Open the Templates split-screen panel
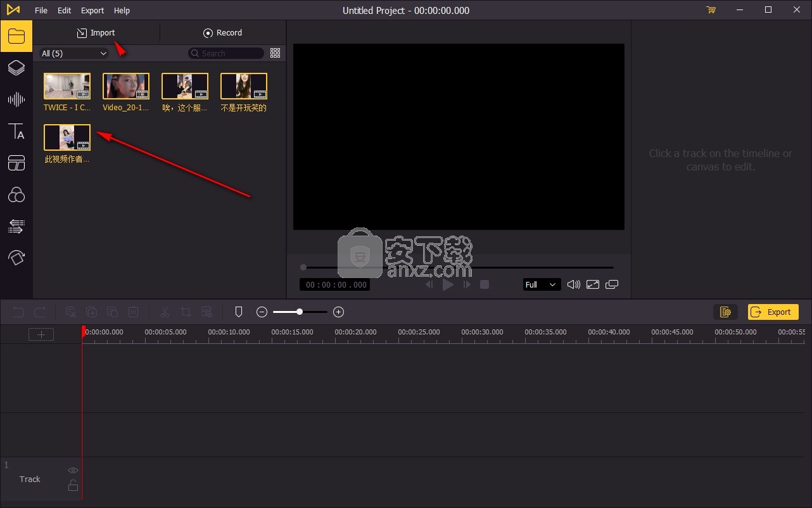 tap(16, 163)
